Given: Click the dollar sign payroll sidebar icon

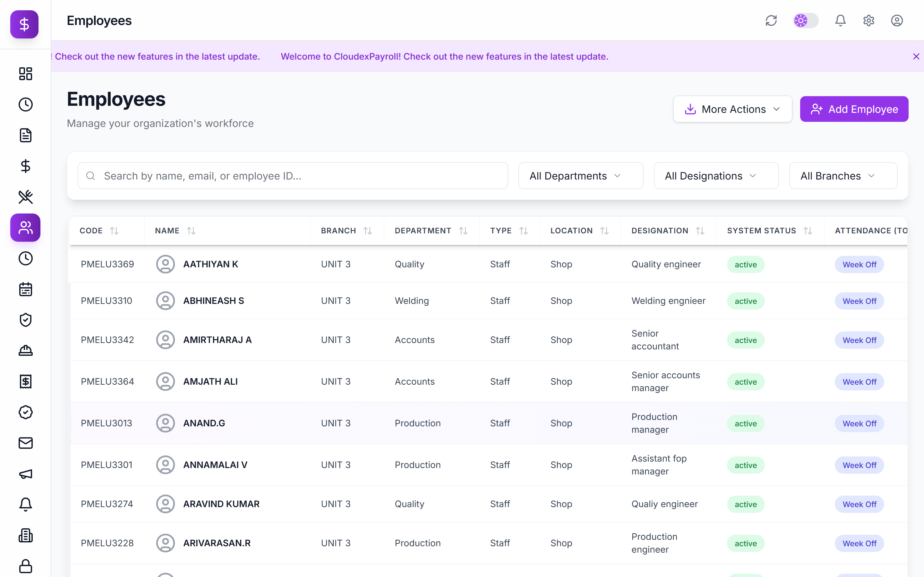Looking at the screenshot, I should pyautogui.click(x=25, y=166).
